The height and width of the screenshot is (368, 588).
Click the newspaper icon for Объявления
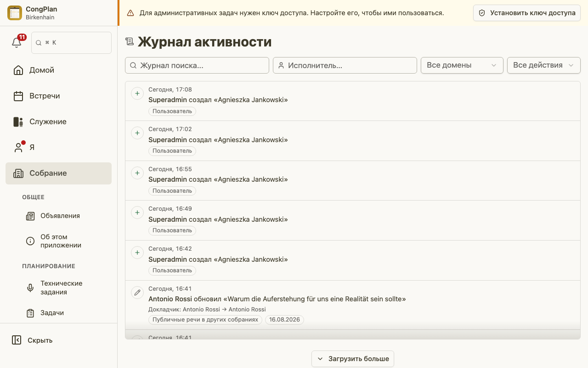click(30, 216)
